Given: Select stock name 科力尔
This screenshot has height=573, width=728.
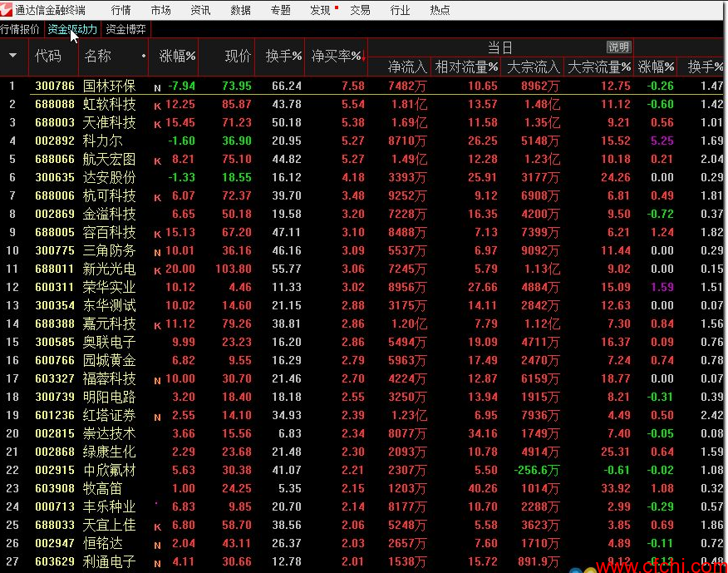Looking at the screenshot, I should coord(102,141).
